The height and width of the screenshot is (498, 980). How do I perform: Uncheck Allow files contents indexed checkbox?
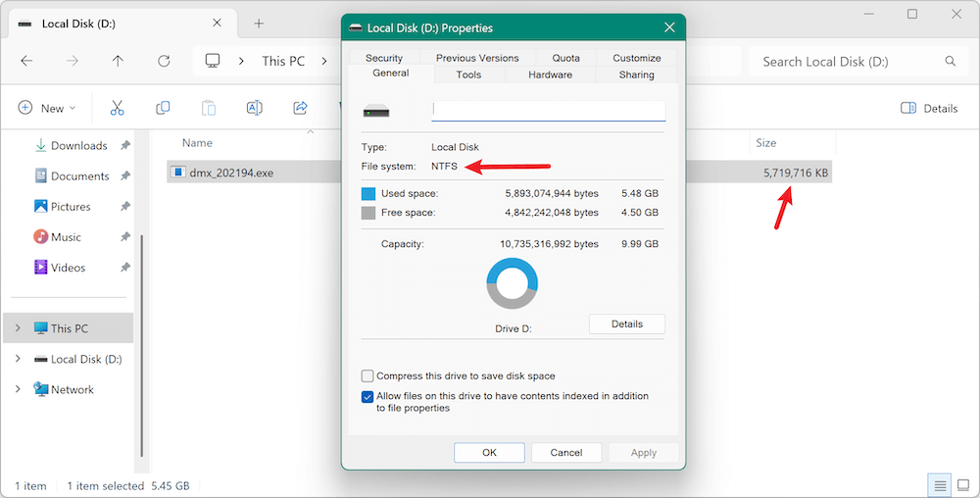tap(367, 397)
